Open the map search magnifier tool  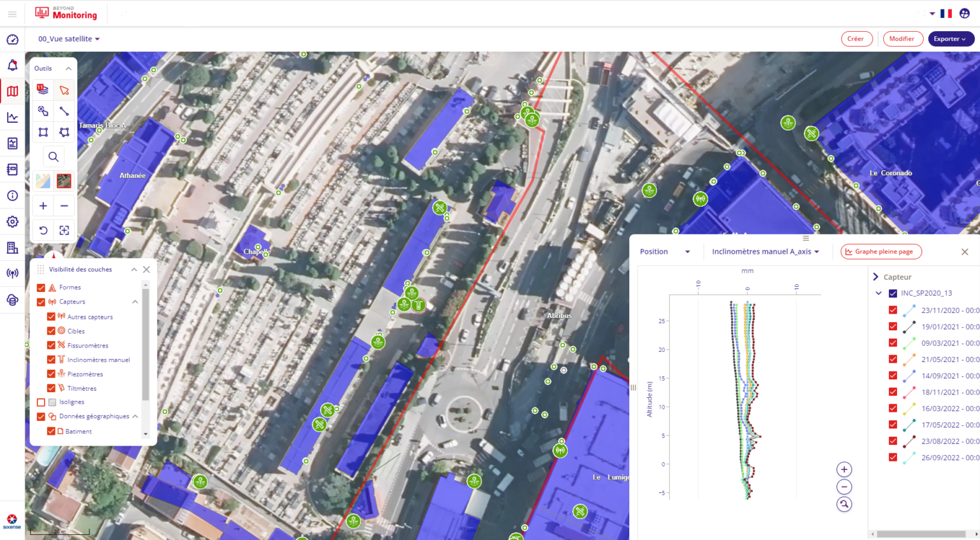[54, 157]
